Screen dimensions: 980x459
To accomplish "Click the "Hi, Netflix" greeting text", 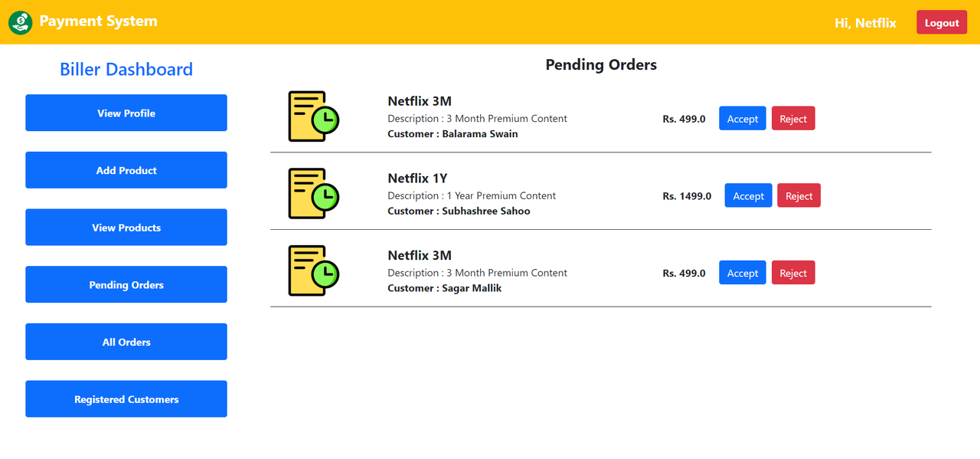I will (865, 23).
